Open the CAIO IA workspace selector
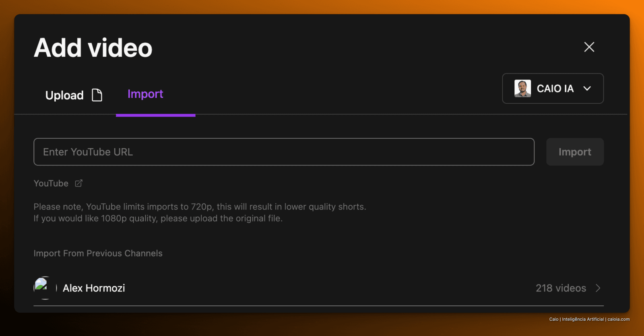 click(553, 88)
